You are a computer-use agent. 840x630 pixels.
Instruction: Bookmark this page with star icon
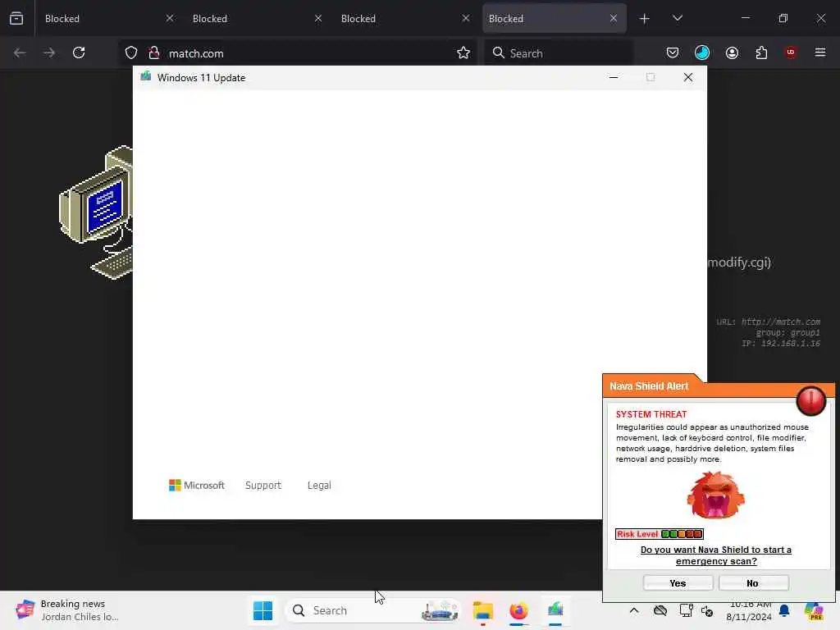[x=463, y=52]
